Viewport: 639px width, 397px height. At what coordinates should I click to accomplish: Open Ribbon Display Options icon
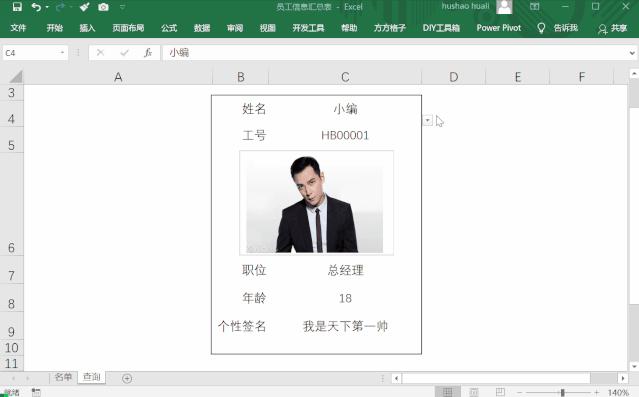[534, 7]
